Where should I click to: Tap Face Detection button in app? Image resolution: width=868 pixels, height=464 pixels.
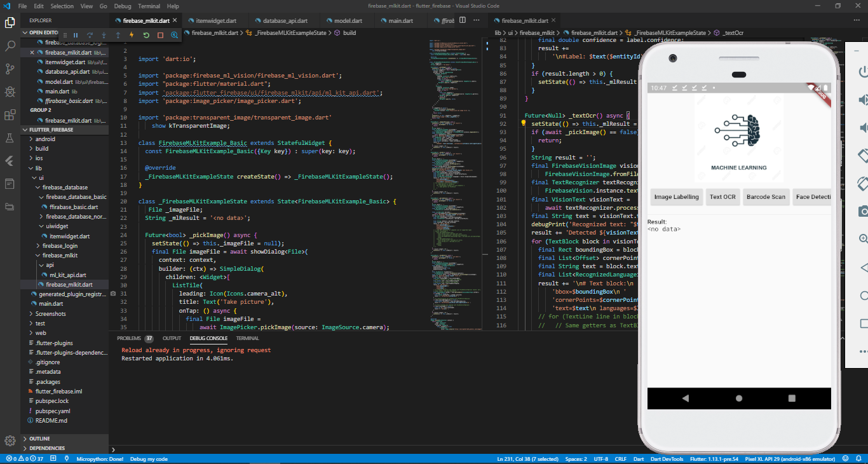click(x=812, y=197)
